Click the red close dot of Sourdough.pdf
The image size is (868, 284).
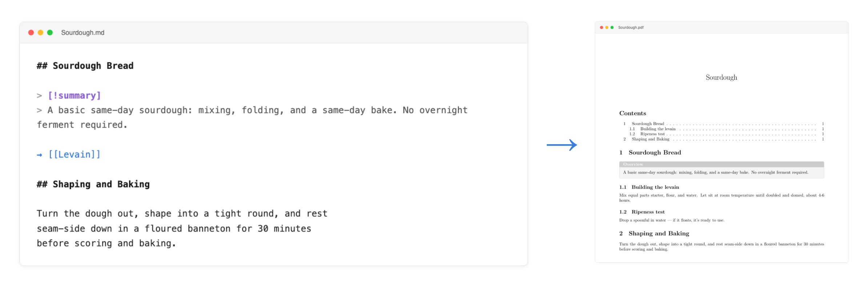[x=601, y=28]
